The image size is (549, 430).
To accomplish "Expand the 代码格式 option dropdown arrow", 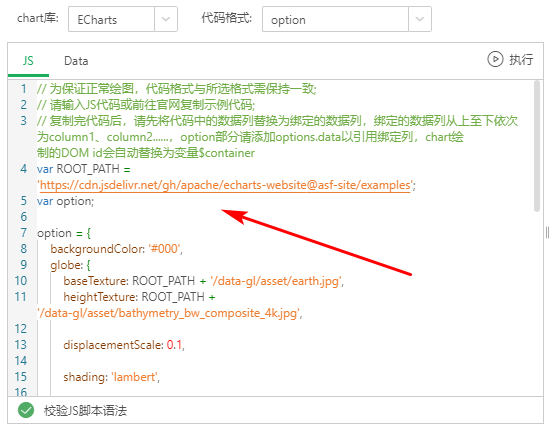I will click(x=420, y=19).
